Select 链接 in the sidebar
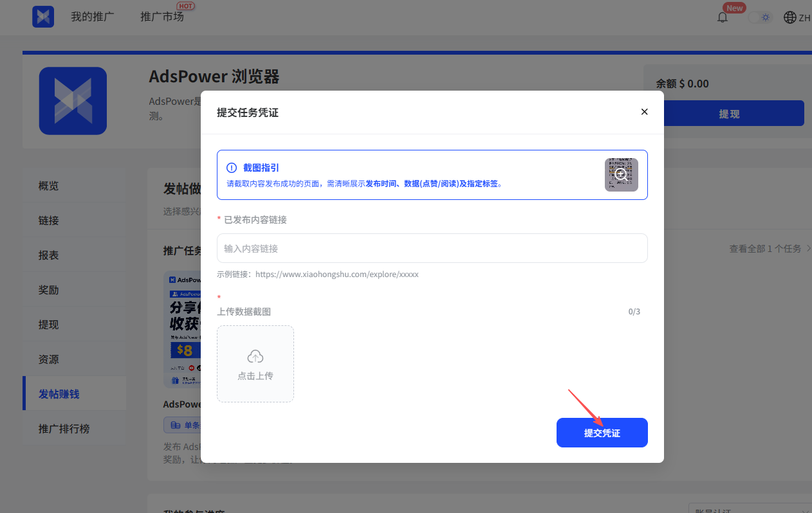812x513 pixels. (74, 221)
